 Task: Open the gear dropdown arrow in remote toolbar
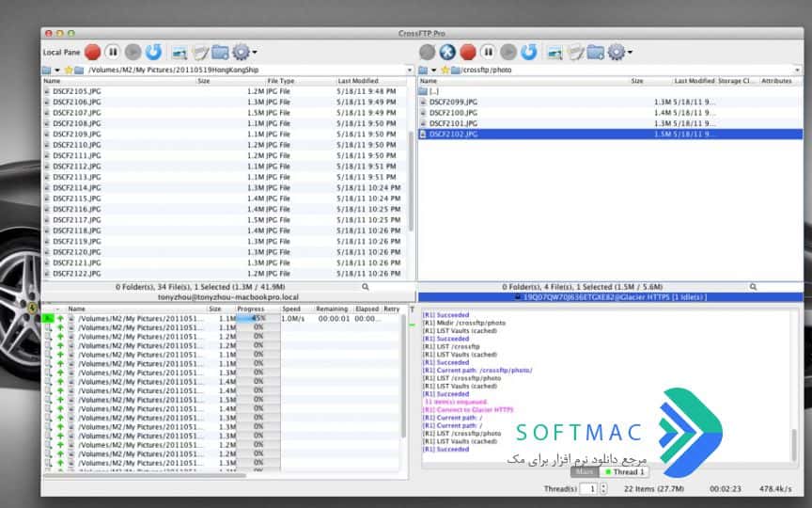(x=630, y=53)
